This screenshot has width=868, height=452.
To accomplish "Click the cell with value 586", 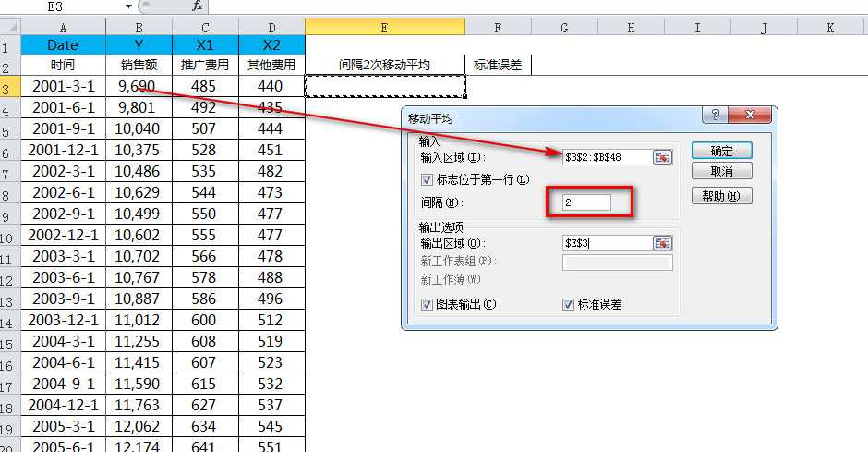I will click(205, 299).
